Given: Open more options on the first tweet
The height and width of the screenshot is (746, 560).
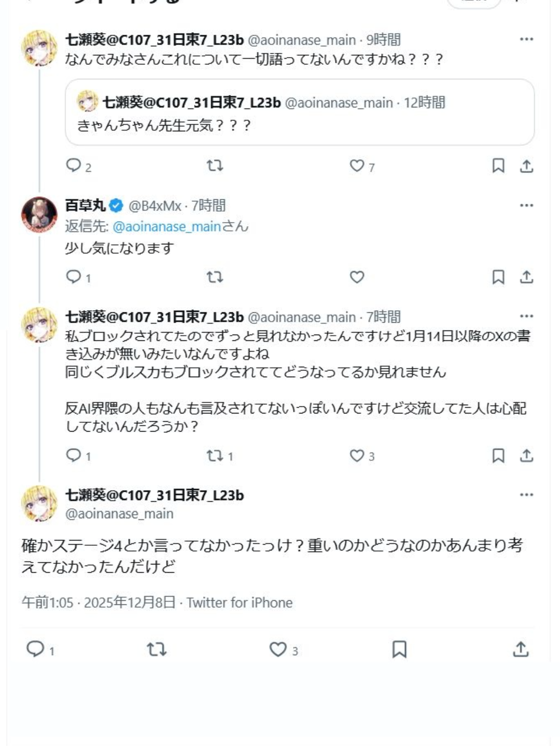Looking at the screenshot, I should 526,39.
